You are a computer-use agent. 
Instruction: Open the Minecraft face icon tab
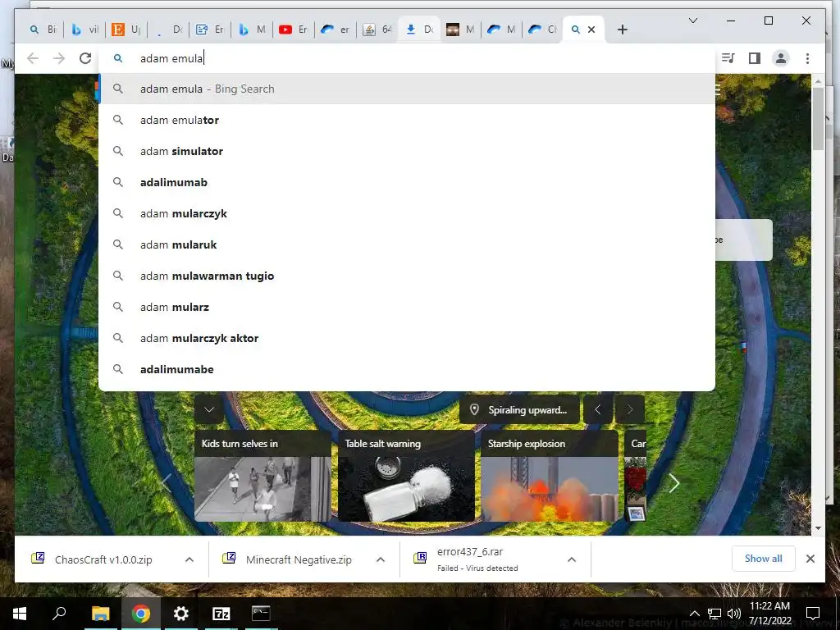coord(460,30)
